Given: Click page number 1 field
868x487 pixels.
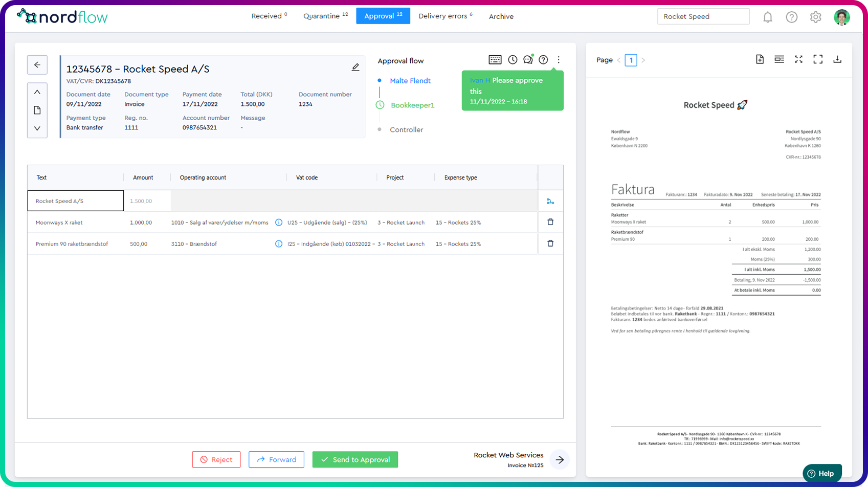Looking at the screenshot, I should click(x=631, y=60).
